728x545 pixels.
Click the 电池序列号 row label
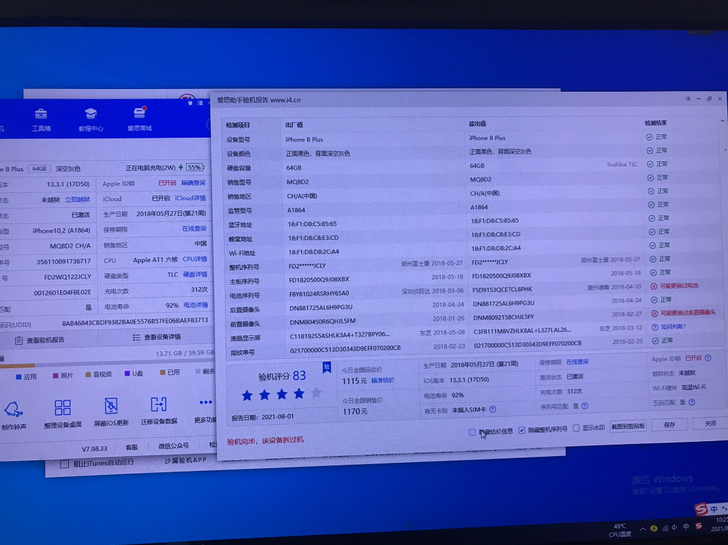[244, 295]
